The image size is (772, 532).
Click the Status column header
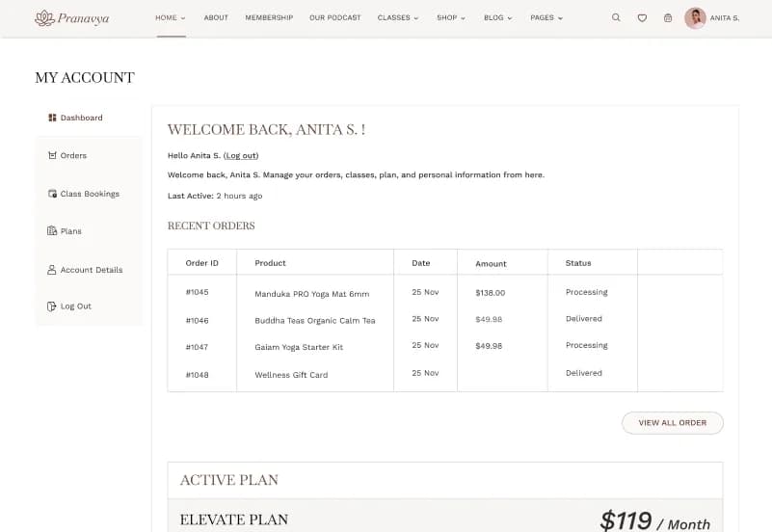[578, 263]
